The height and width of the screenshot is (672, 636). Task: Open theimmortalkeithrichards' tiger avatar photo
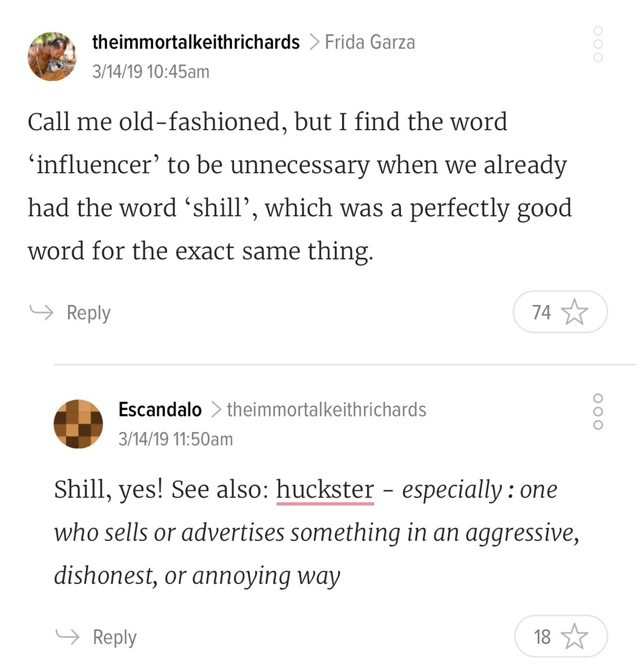(52, 56)
